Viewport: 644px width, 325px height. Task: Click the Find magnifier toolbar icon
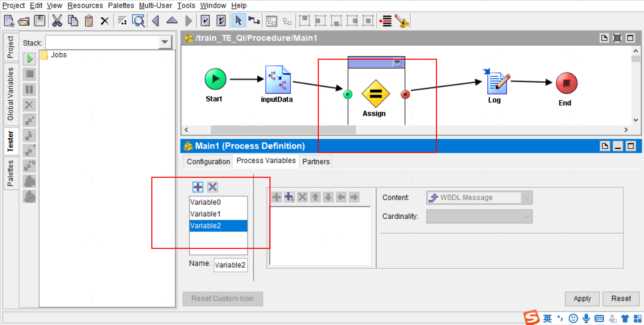[138, 21]
